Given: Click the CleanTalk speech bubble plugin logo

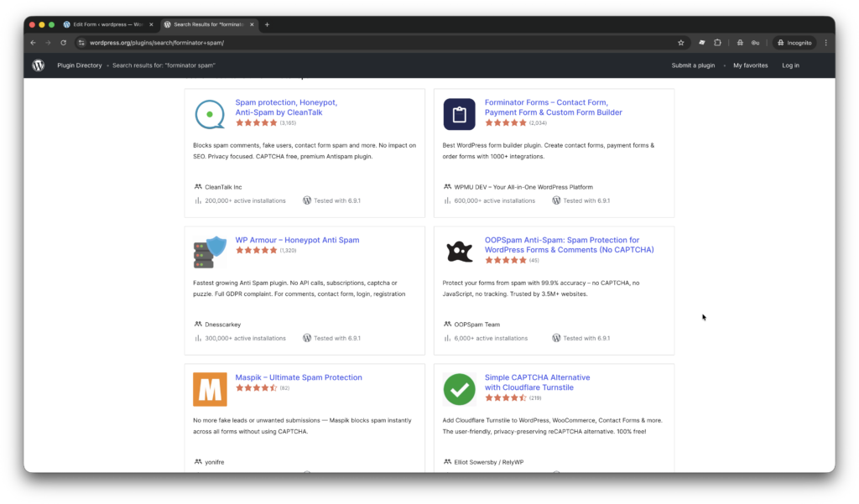Looking at the screenshot, I should pos(209,113).
